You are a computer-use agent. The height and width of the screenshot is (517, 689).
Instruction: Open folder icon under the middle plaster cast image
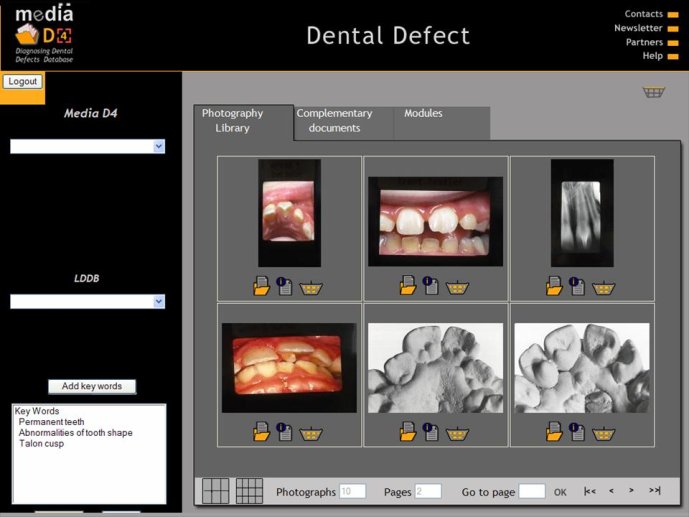[408, 432]
